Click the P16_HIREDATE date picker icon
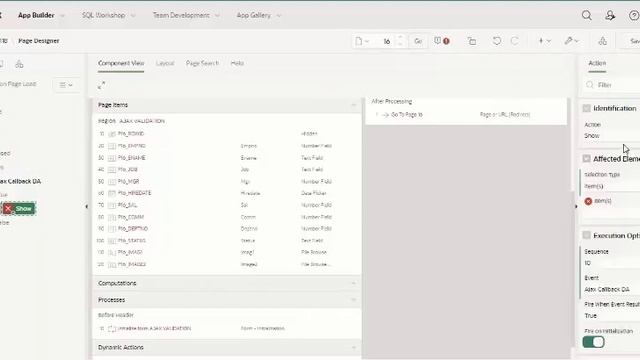The image size is (640, 360). 112,193
